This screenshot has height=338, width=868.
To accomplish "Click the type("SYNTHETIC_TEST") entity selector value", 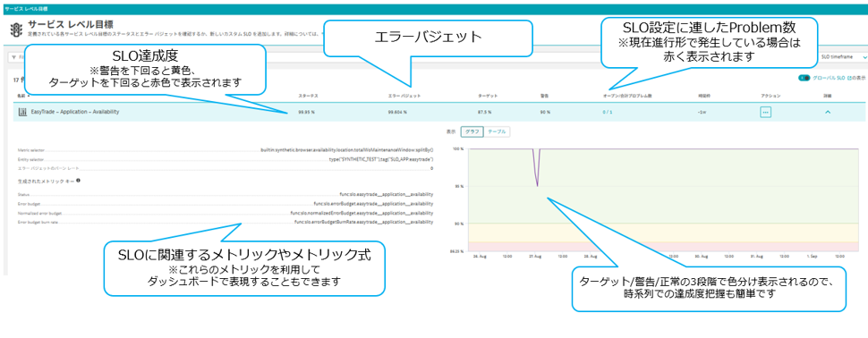I will [381, 159].
